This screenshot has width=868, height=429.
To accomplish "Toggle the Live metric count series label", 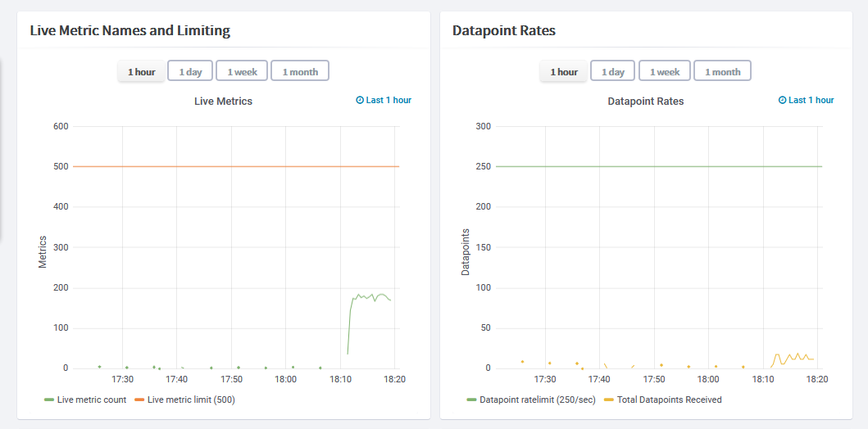I will (92, 400).
